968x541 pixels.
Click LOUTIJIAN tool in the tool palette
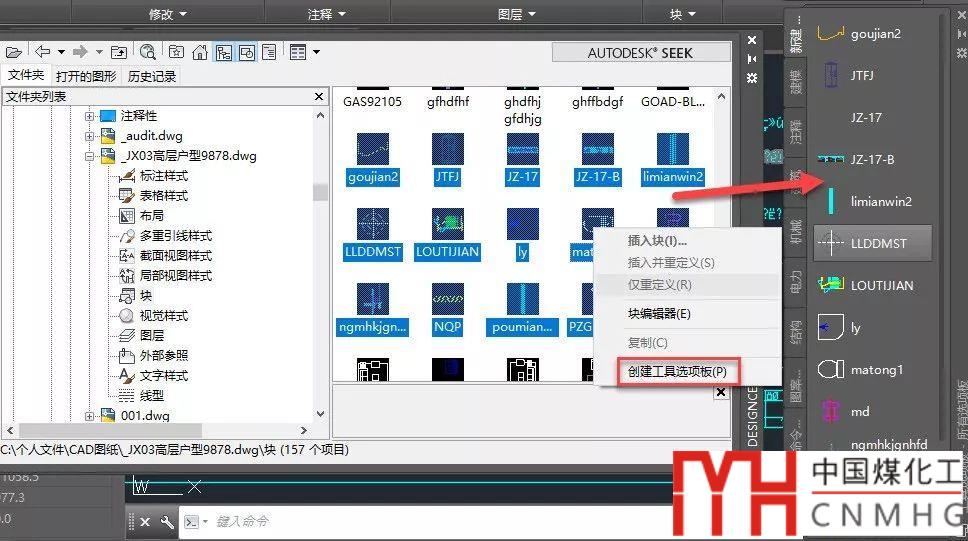[x=872, y=285]
